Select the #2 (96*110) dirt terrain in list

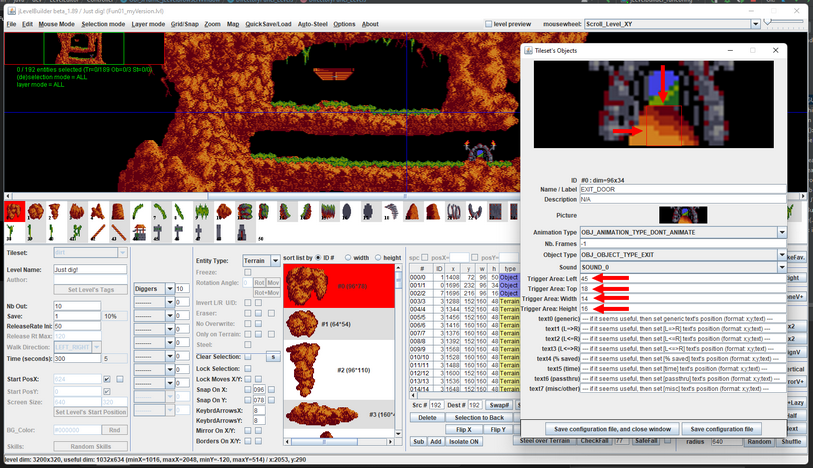click(x=340, y=370)
